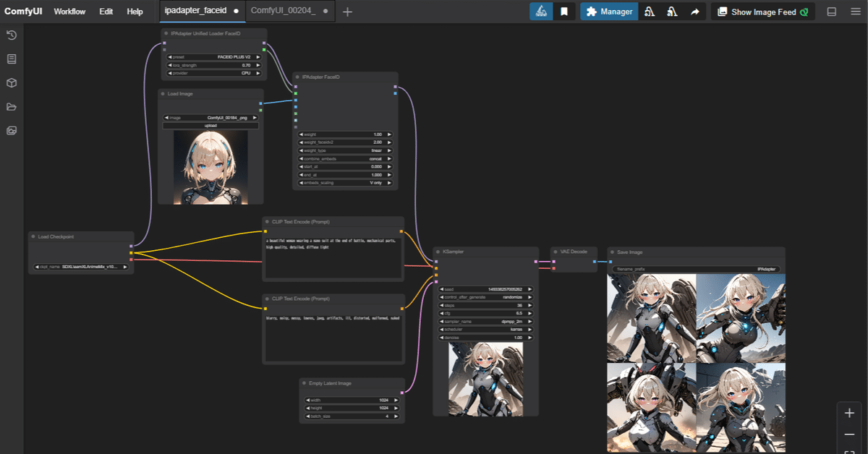Toggle the canvas theme button beside Manager
The image size is (868, 454).
(x=540, y=12)
